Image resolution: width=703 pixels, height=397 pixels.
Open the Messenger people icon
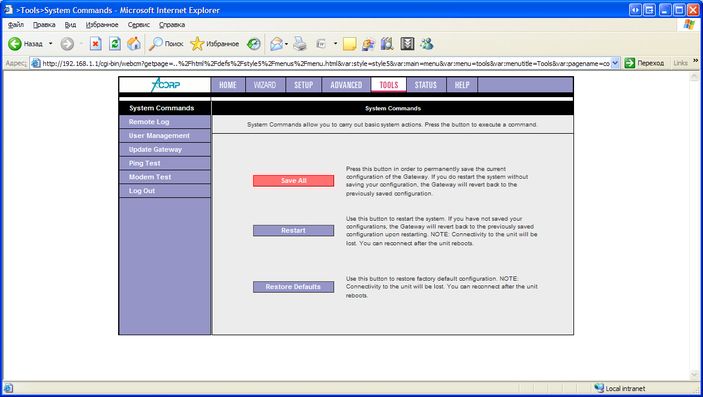pos(427,44)
